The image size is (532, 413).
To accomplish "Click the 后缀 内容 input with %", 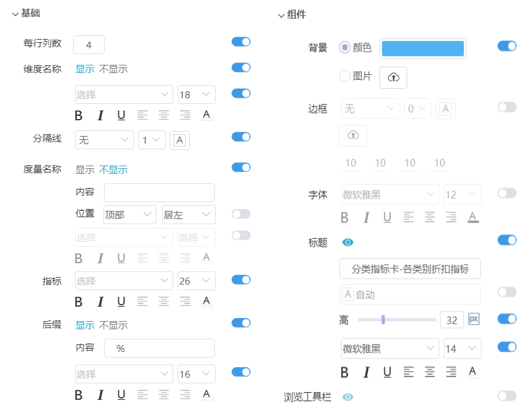I will [159, 348].
